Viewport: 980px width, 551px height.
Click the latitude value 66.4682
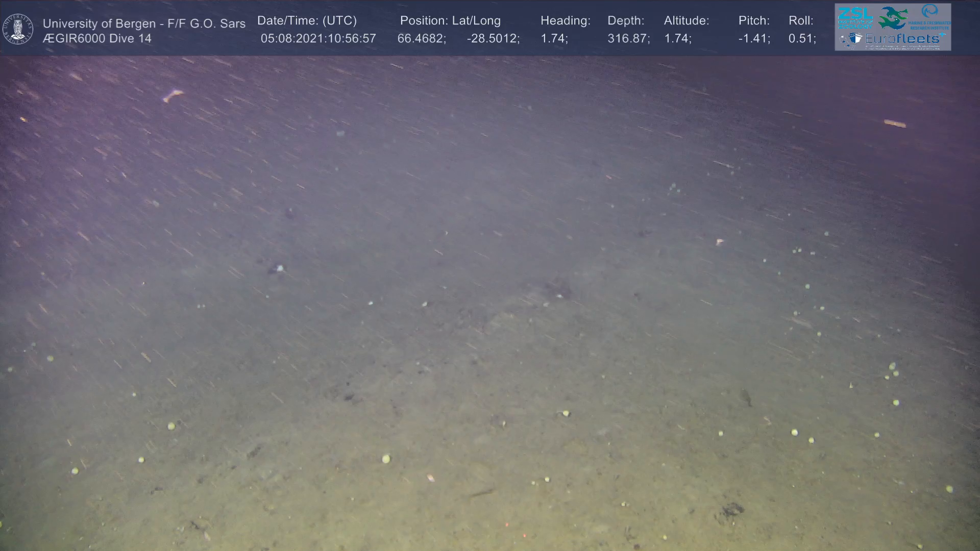tap(422, 38)
